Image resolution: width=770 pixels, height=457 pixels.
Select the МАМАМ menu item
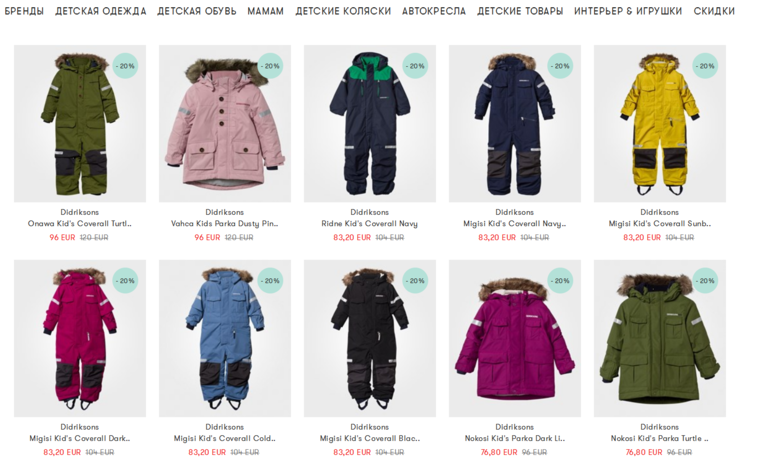tap(265, 11)
